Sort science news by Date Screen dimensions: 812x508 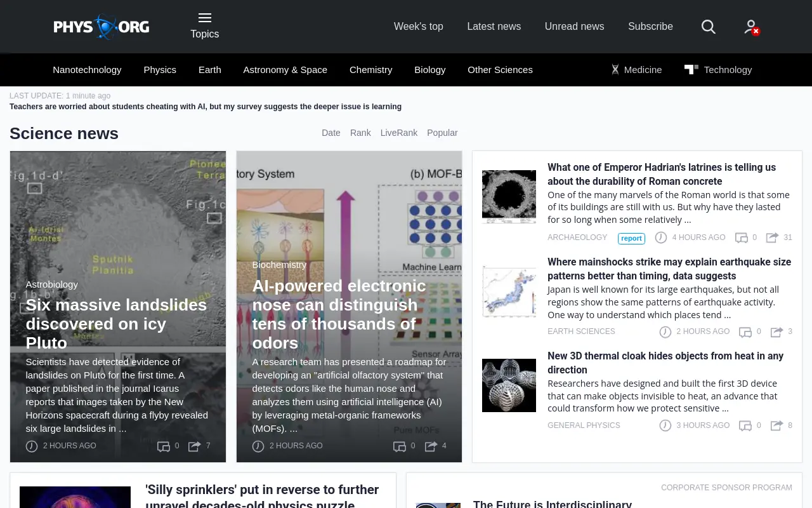331,133
